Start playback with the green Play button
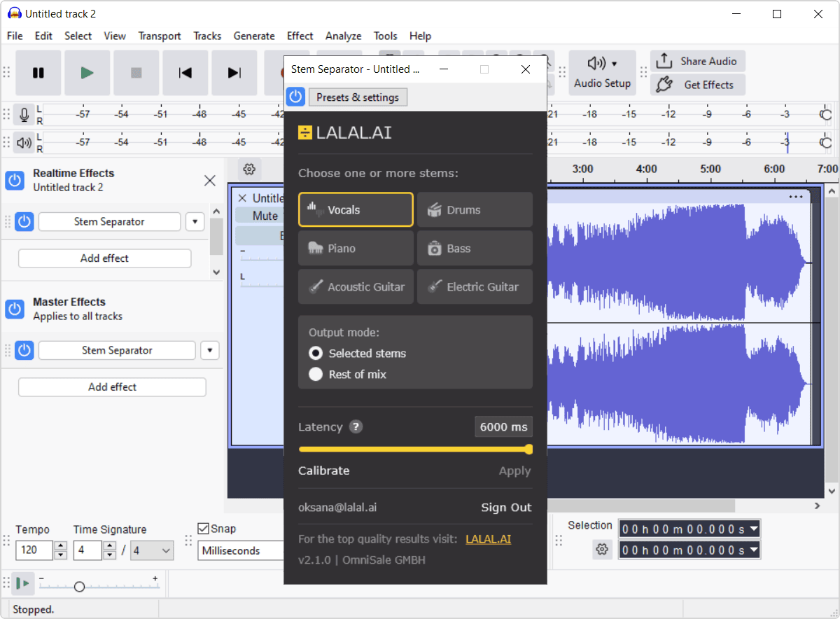Screen dimensions: 840x619 [x=87, y=73]
